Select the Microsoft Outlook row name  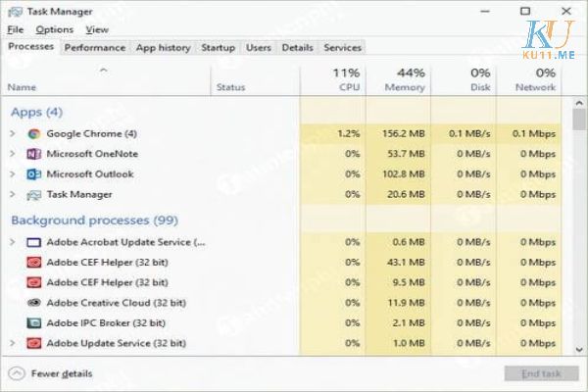pos(90,174)
